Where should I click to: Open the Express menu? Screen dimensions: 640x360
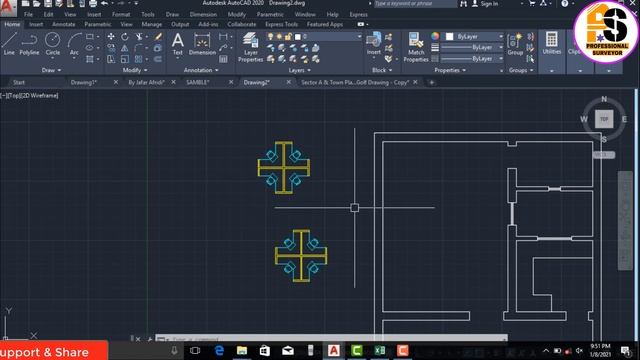[358, 14]
